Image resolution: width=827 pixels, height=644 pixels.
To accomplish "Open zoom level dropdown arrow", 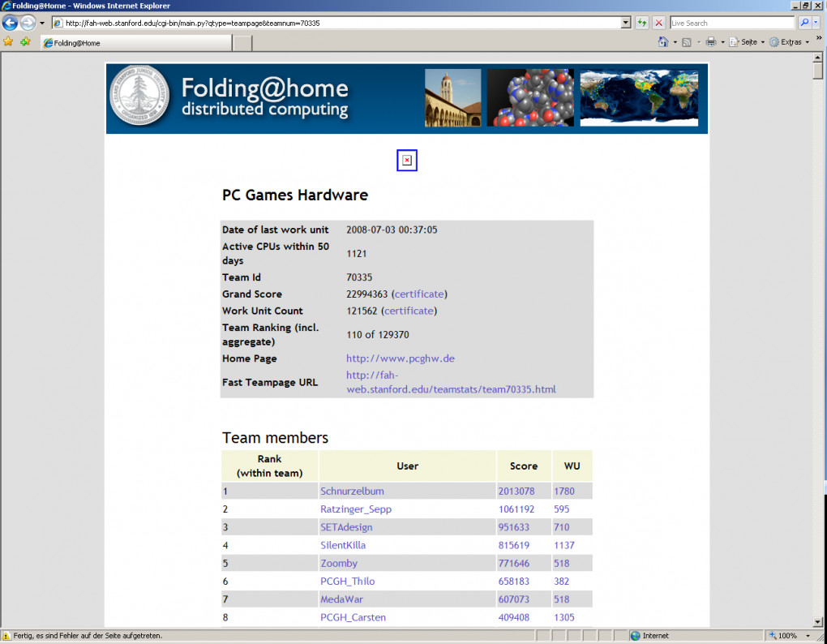I will tap(808, 636).
